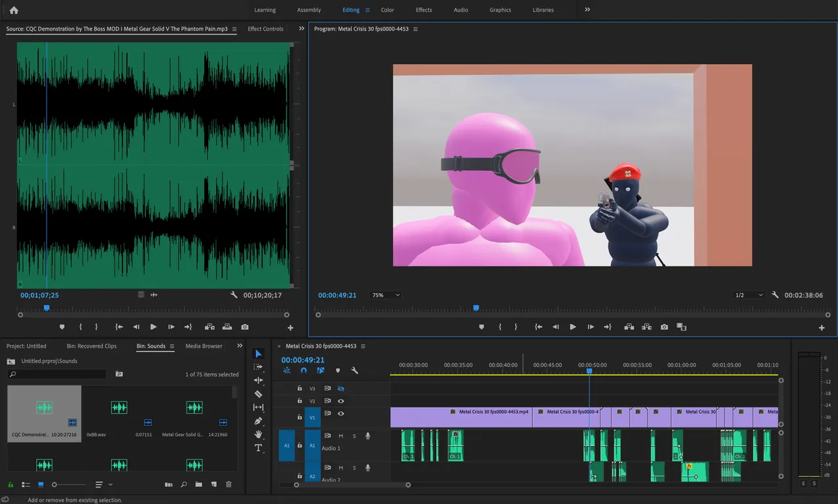Open Program Monitor settings wrench
The image size is (838, 504).
click(775, 295)
